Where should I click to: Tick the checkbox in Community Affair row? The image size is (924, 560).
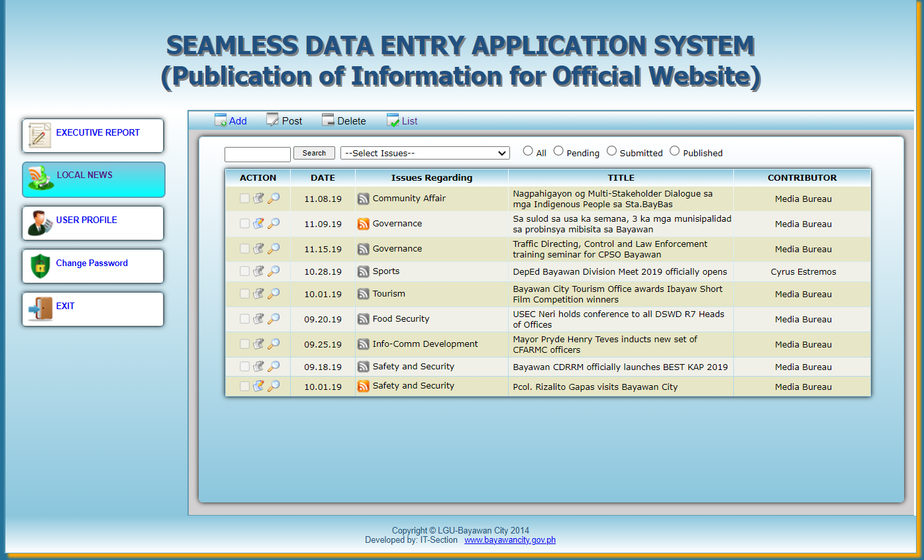pyautogui.click(x=244, y=198)
